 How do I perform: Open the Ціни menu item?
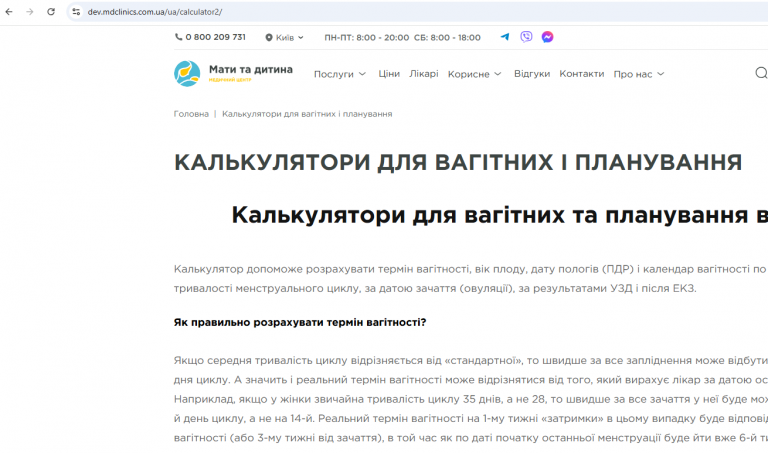coord(389,74)
